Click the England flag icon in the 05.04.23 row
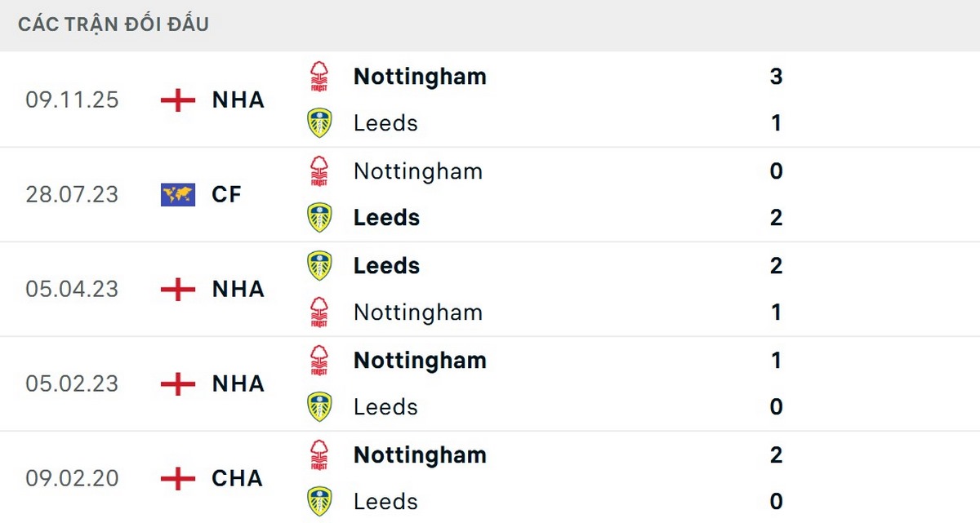Screen dimensions: 980x523 [x=176, y=289]
